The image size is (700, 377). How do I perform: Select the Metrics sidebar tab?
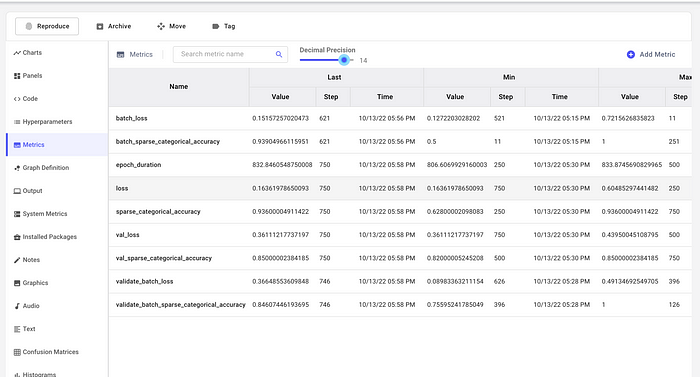(x=57, y=145)
